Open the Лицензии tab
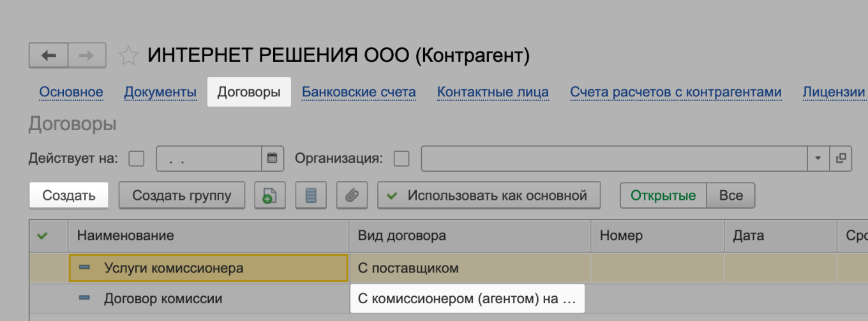 [x=834, y=92]
